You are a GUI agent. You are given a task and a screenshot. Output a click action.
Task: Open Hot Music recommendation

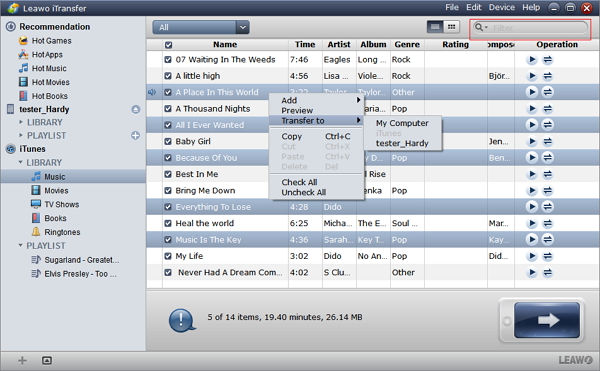click(42, 68)
